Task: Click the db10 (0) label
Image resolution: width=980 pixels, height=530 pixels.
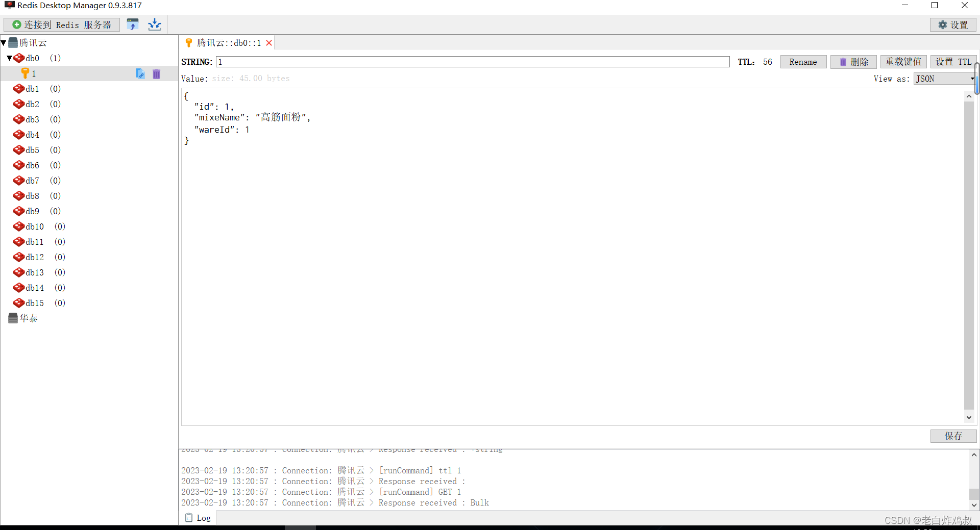Action: pyautogui.click(x=45, y=226)
